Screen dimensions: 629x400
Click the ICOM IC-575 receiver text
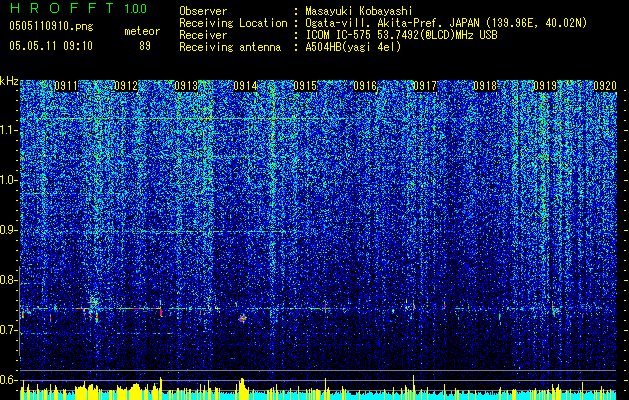tap(401, 35)
